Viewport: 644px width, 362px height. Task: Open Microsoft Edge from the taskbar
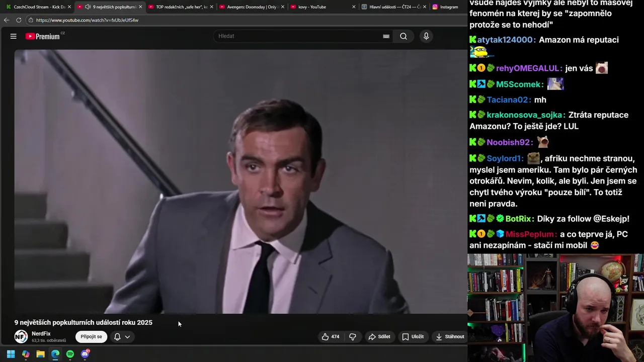[55, 354]
